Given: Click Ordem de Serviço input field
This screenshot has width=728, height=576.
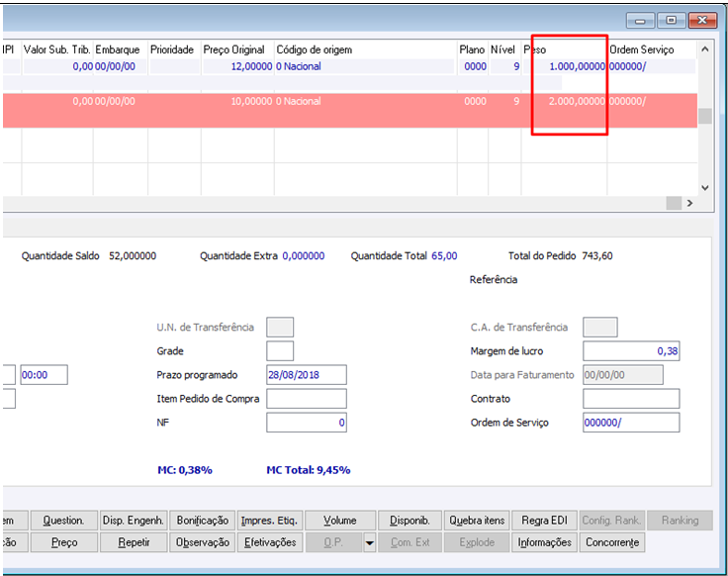Looking at the screenshot, I should point(631,423).
